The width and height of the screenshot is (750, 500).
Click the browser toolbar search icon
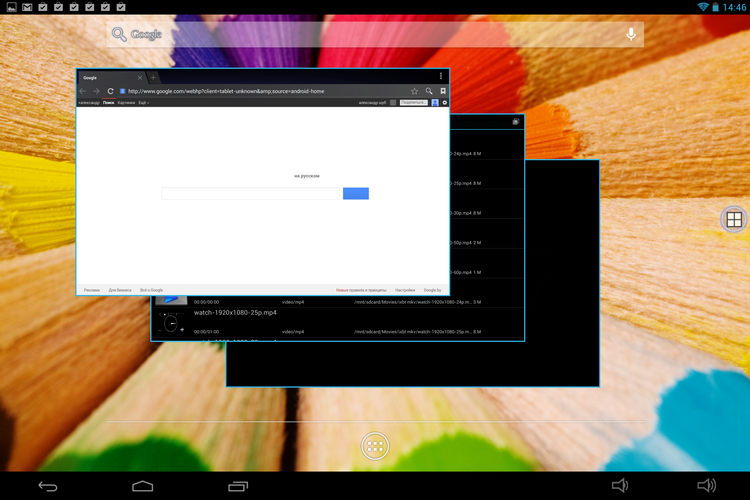click(429, 91)
